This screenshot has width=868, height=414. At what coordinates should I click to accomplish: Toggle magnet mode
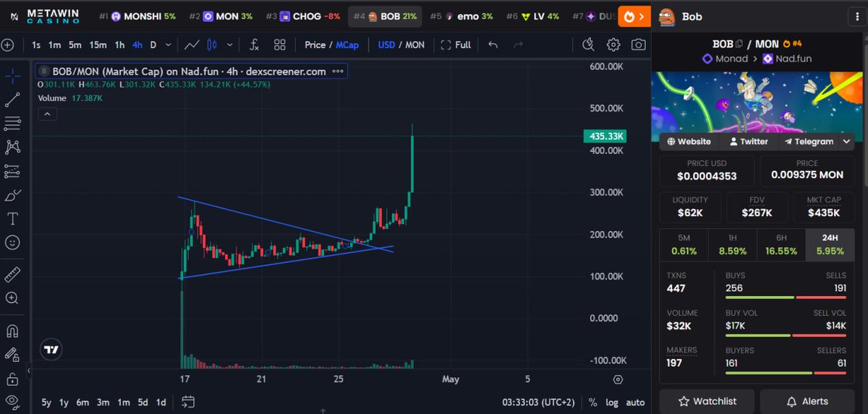click(x=12, y=331)
